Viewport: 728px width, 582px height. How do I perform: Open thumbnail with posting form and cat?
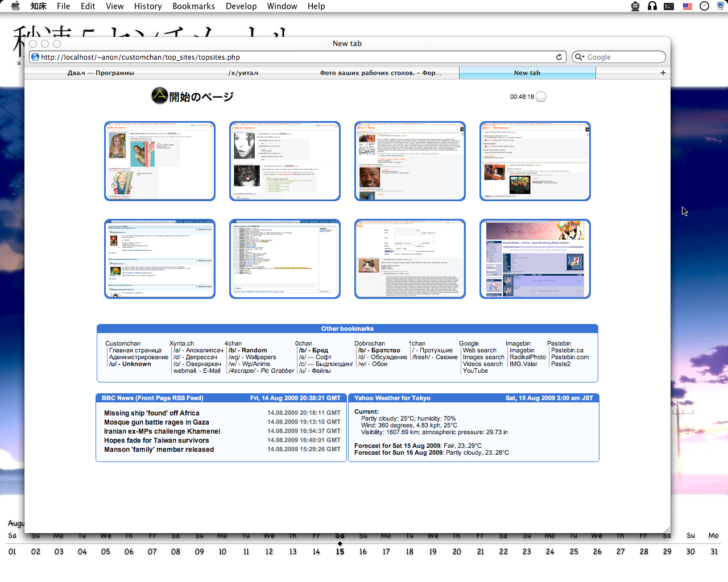pos(410,259)
